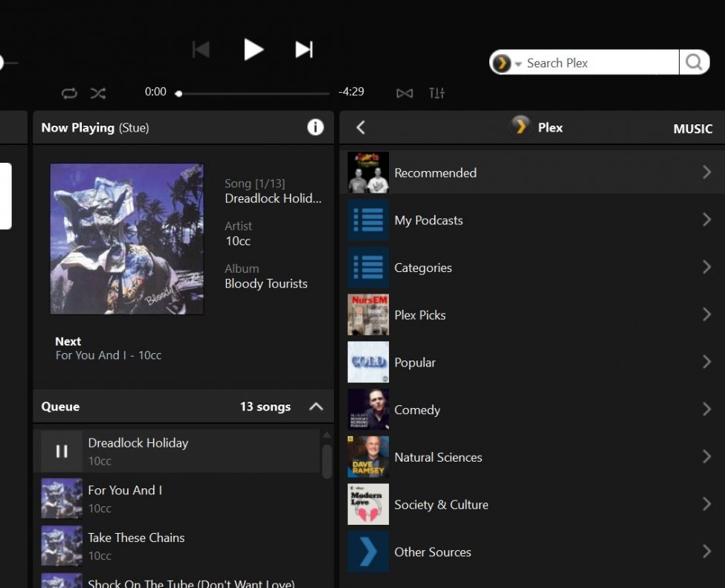The height and width of the screenshot is (588, 725).
Task: Toggle repeat mode
Action: (x=69, y=93)
